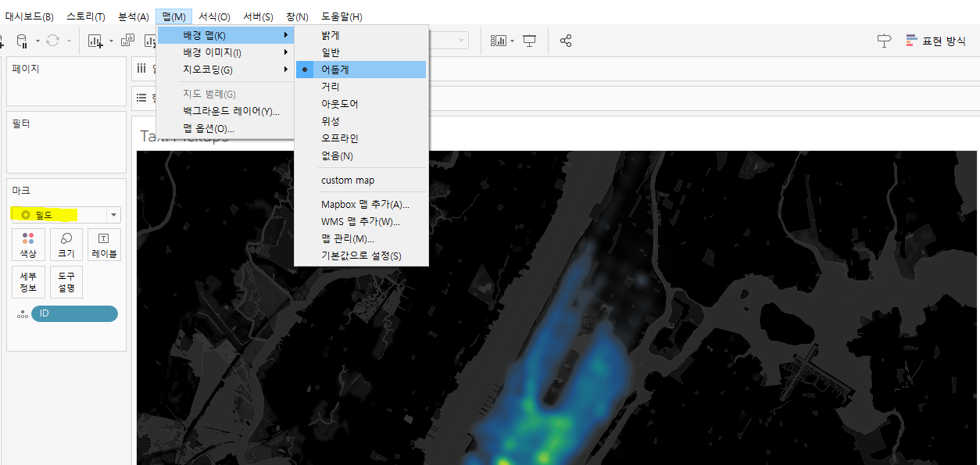The height and width of the screenshot is (465, 980).
Task: Click the share workbook icon
Action: [566, 41]
